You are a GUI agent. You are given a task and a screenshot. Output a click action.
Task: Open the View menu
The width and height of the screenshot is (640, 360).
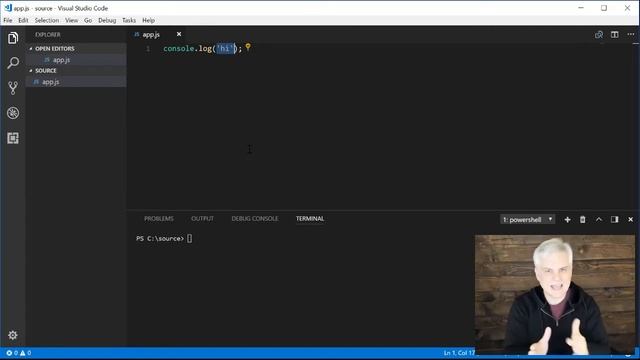(x=71, y=20)
